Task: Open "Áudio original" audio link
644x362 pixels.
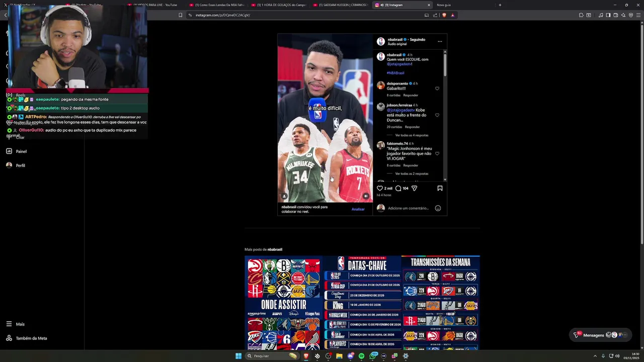Action: (x=397, y=44)
